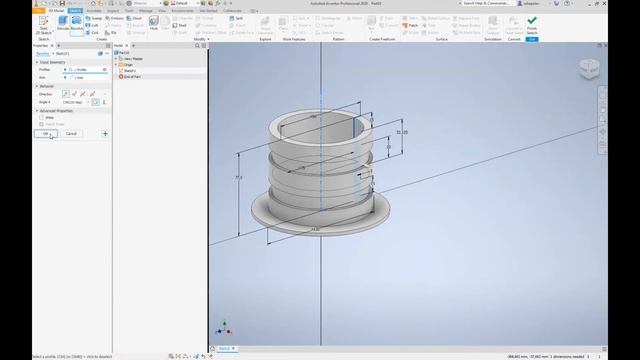Open the Model browser hamburger menu
The width and height of the screenshot is (640, 360).
[204, 46]
